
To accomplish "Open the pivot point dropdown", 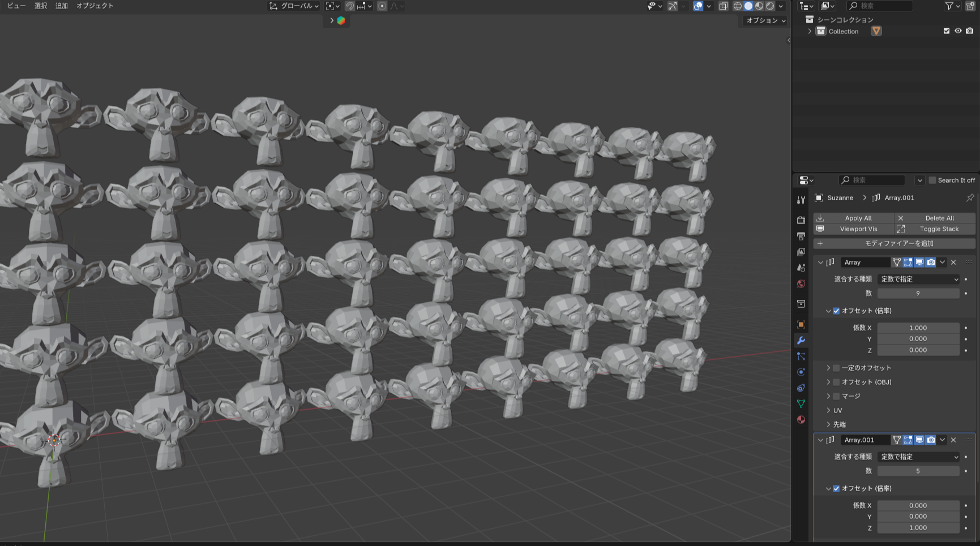I will click(333, 6).
